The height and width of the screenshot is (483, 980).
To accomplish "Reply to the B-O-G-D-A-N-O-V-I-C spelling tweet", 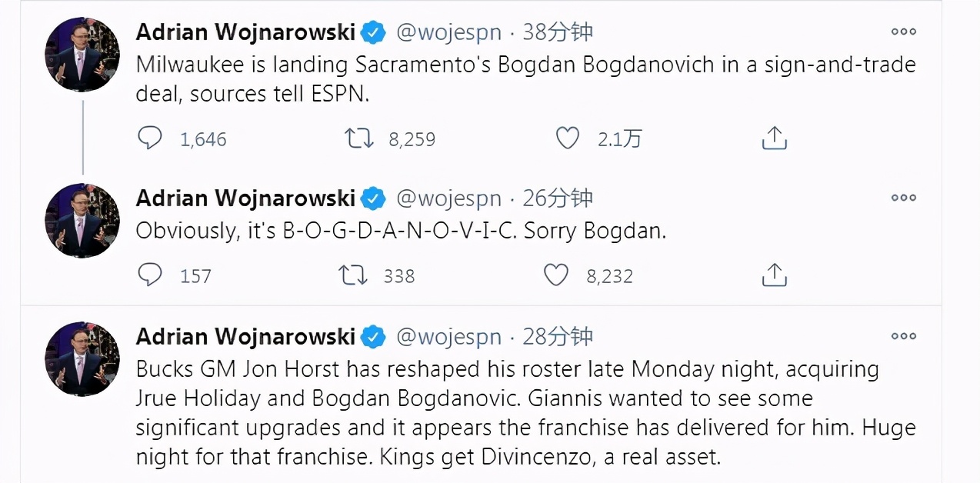I will click(150, 275).
